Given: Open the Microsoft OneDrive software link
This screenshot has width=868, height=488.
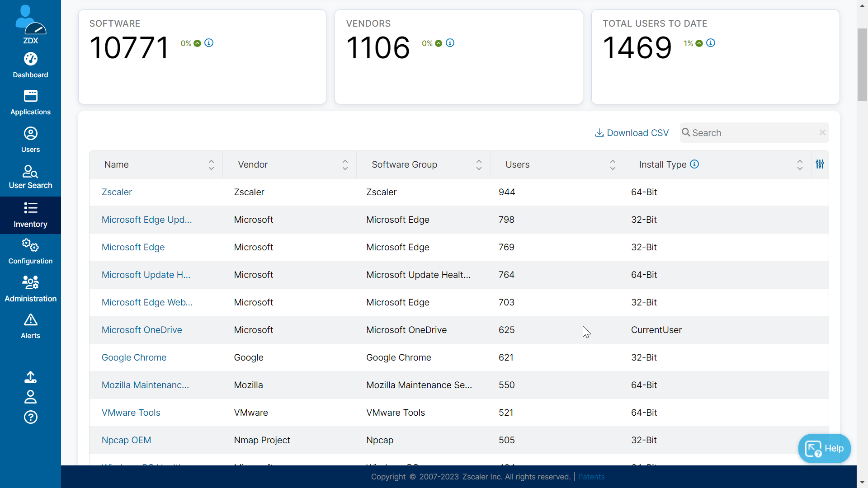Looking at the screenshot, I should (x=142, y=330).
